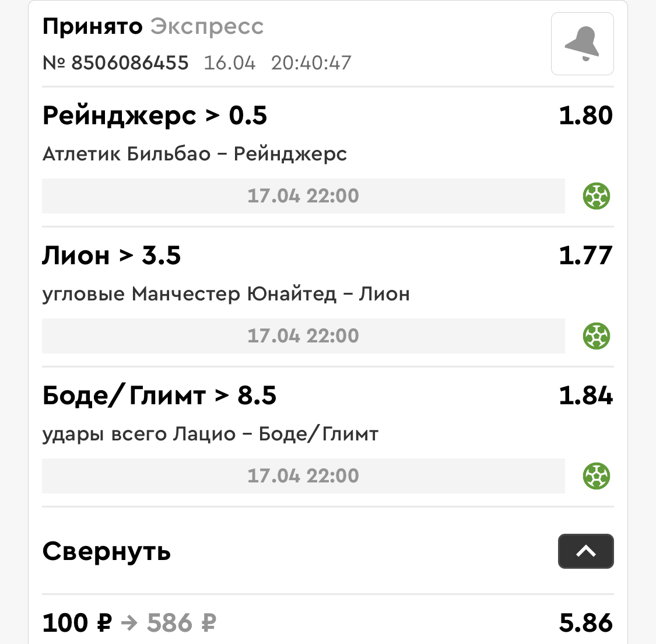Viewport: 656px width, 644px height.
Task: Open the угловые Манчестер Юнайтед – Лион event
Action: point(226,294)
